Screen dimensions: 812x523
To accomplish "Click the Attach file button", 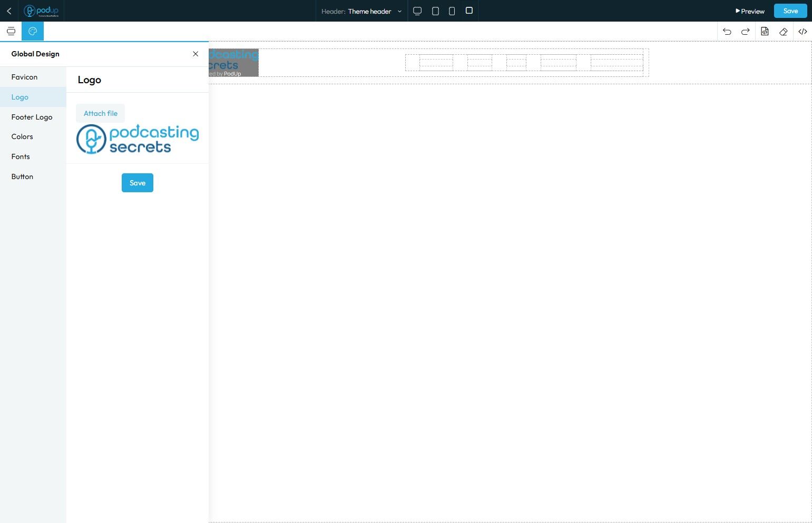I will pos(100,113).
